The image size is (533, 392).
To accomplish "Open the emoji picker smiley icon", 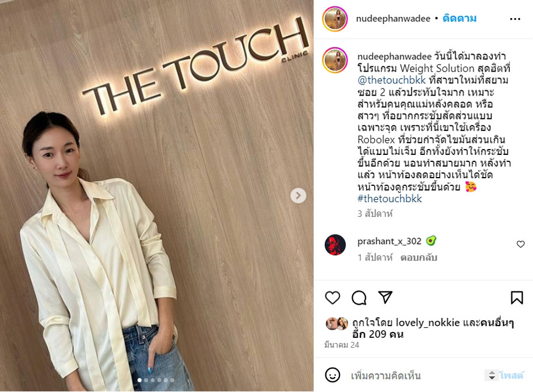I will pyautogui.click(x=332, y=375).
